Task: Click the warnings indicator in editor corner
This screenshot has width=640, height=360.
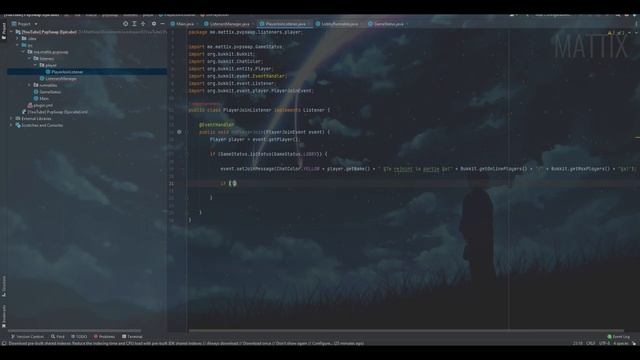Action: point(616,32)
